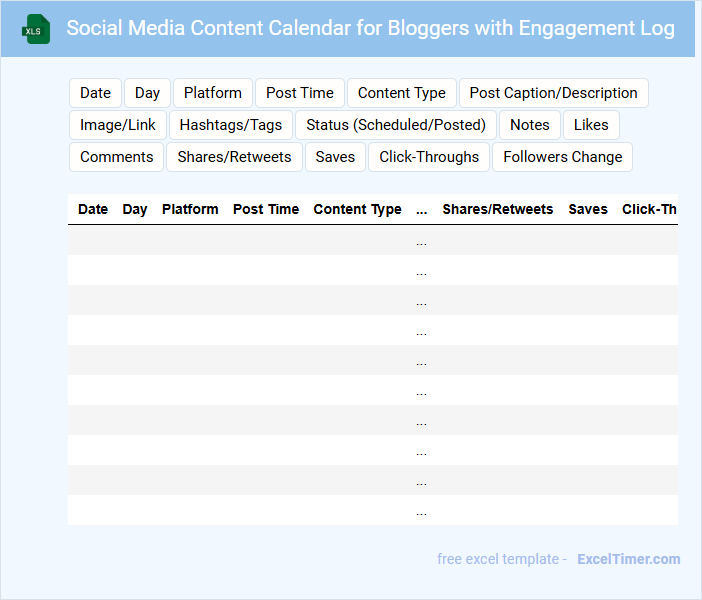Select the Likes tag
Screen dimensions: 702x600
coord(591,125)
